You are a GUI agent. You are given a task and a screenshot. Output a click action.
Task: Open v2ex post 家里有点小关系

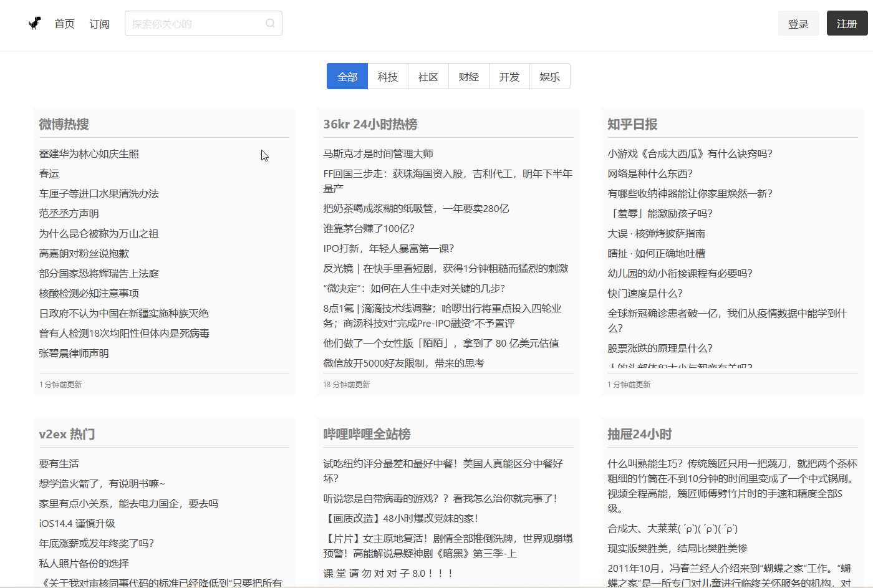tap(128, 504)
